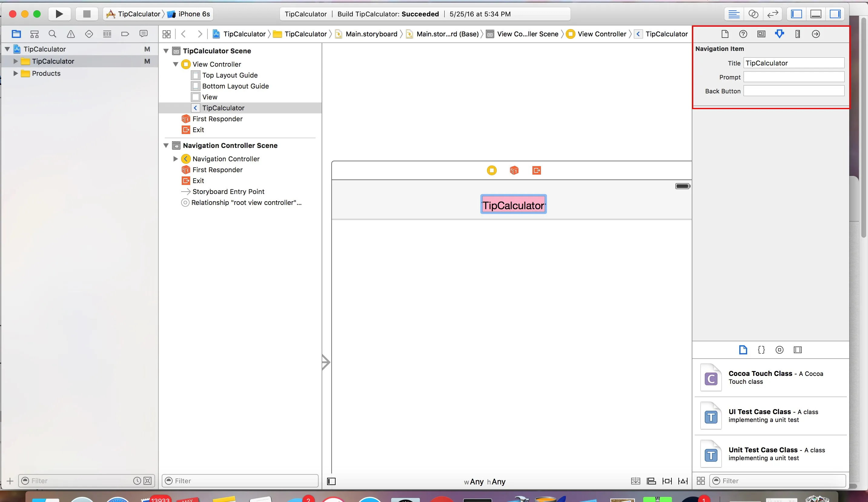
Task: Open the Issue navigator (warning triangle)
Action: [71, 34]
